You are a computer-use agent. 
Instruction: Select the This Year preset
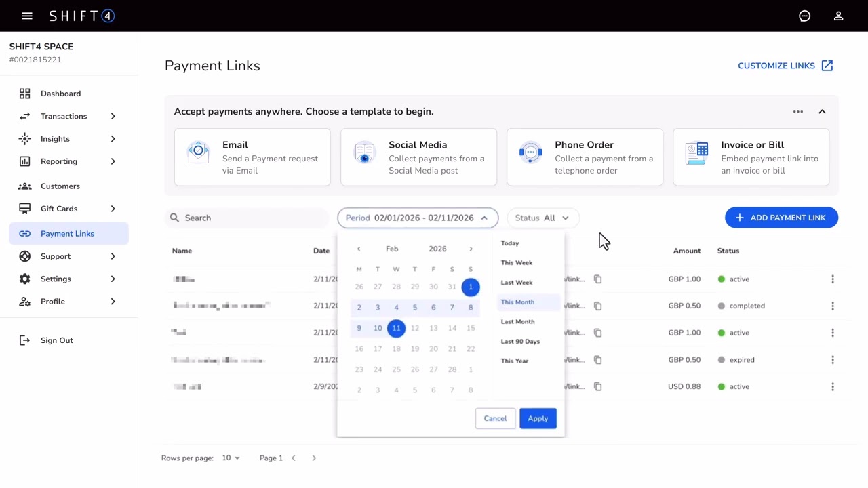(x=514, y=361)
